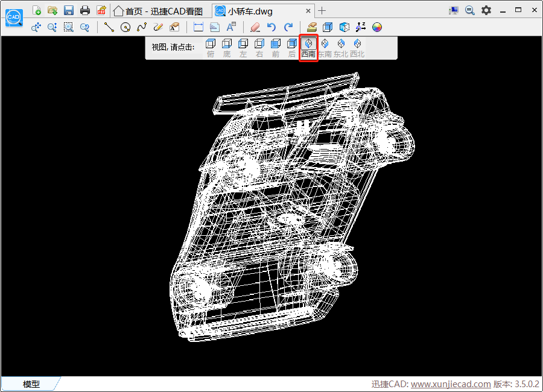
Task: Choose the pencil freehand tool
Action: (158, 27)
